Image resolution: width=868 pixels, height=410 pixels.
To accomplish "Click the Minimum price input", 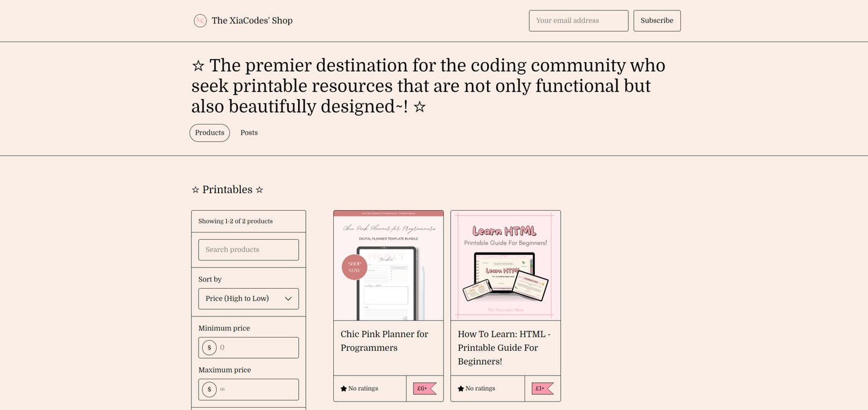I will coord(249,348).
